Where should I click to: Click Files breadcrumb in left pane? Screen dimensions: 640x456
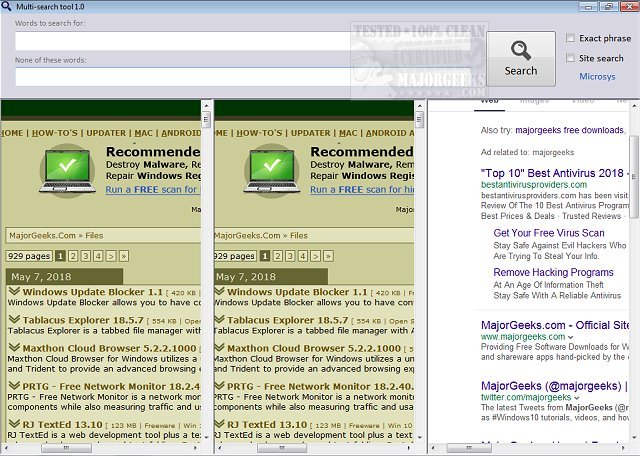point(94,236)
